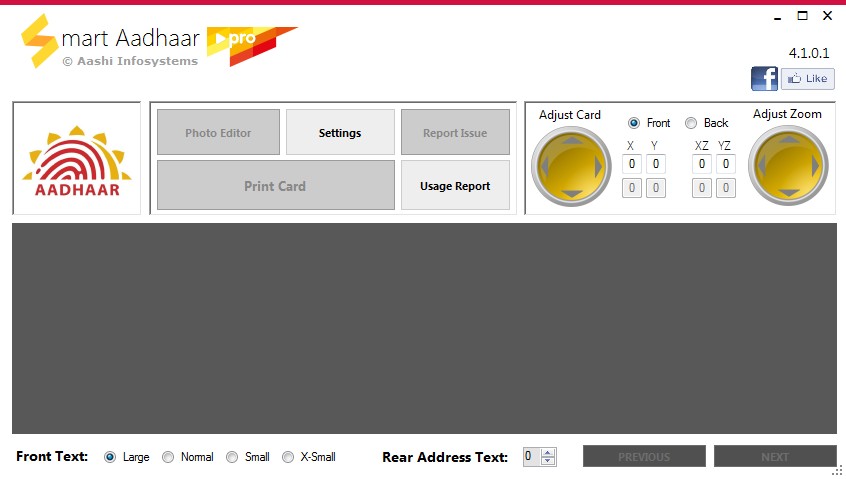Click the version number 4.1.0.1
Image resolution: width=846 pixels, height=479 pixels.
(809, 53)
